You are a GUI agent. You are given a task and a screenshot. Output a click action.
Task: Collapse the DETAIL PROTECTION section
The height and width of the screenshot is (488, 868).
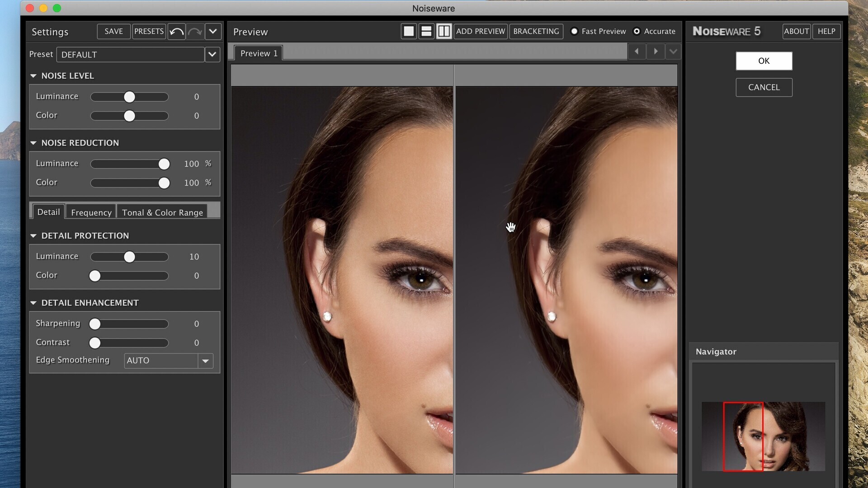[33, 236]
